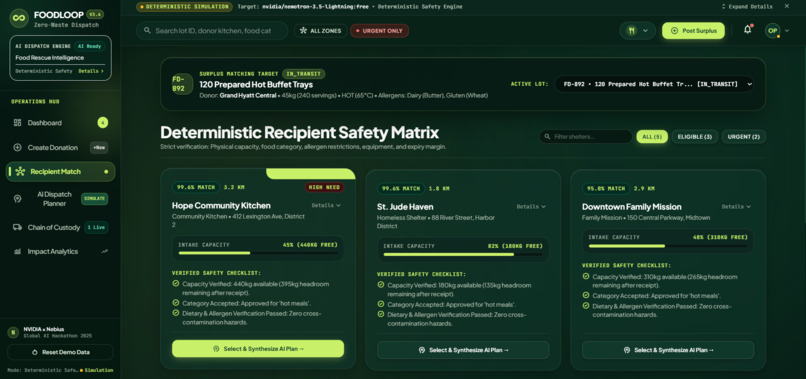Click the NVIDIA hackathon badge icon

point(13,332)
